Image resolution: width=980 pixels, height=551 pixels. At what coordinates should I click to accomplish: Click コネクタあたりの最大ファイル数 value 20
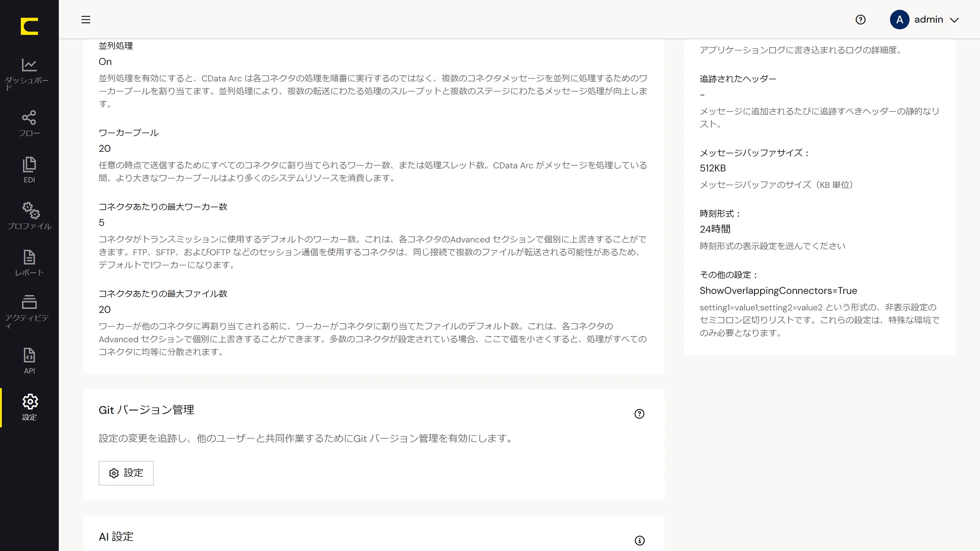click(x=105, y=309)
